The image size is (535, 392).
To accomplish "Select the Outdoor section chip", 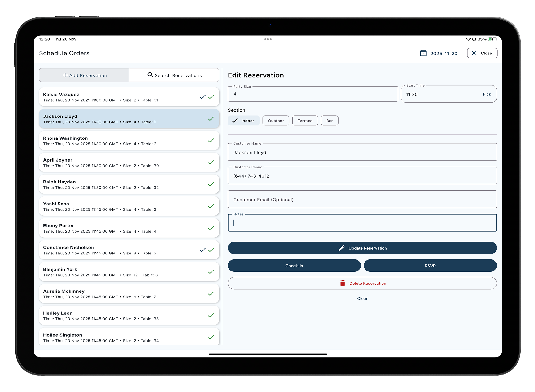I will coord(276,121).
